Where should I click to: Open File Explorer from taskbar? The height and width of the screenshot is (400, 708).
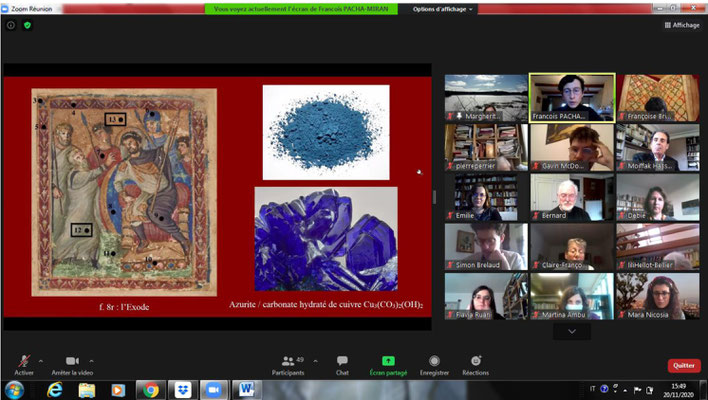click(87, 390)
